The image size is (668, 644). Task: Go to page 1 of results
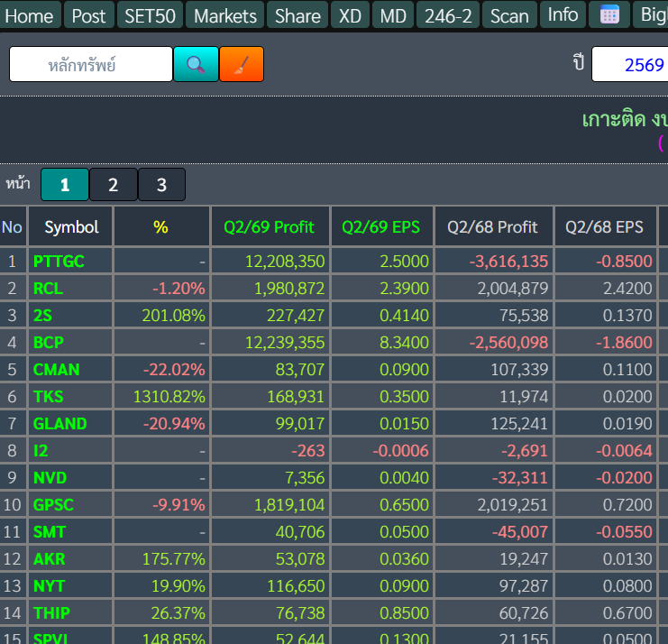point(65,185)
